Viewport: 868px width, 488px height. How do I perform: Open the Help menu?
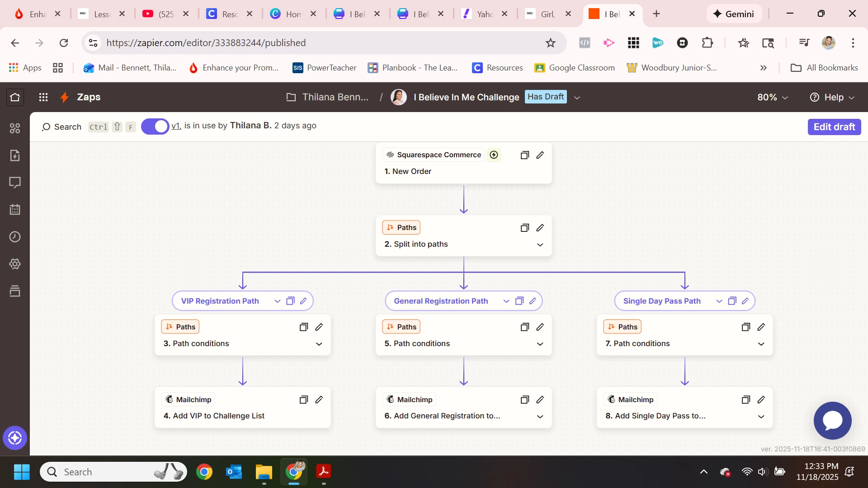(x=832, y=97)
